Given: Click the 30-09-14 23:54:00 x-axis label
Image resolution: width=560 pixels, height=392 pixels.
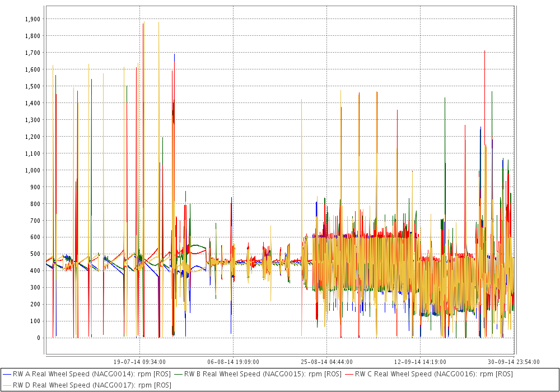Looking at the screenshot, I should pos(514,362).
